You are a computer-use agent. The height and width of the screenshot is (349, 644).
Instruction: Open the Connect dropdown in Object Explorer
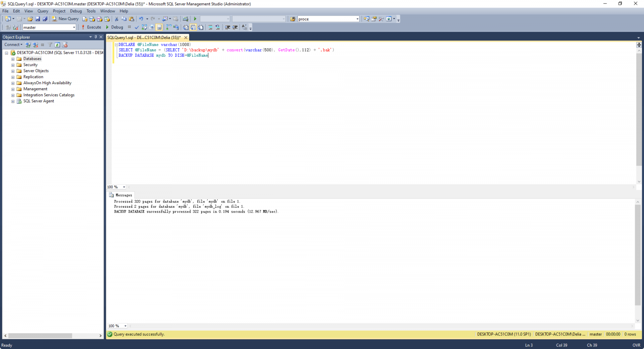(13, 45)
